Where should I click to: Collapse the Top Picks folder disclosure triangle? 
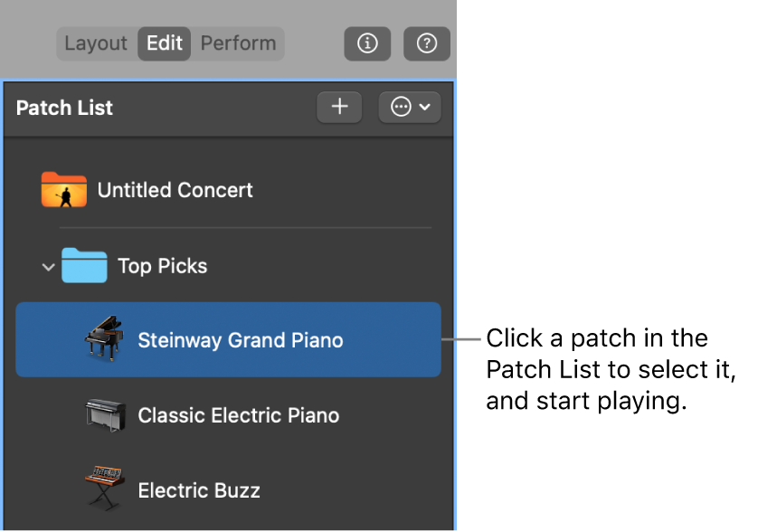pos(48,266)
